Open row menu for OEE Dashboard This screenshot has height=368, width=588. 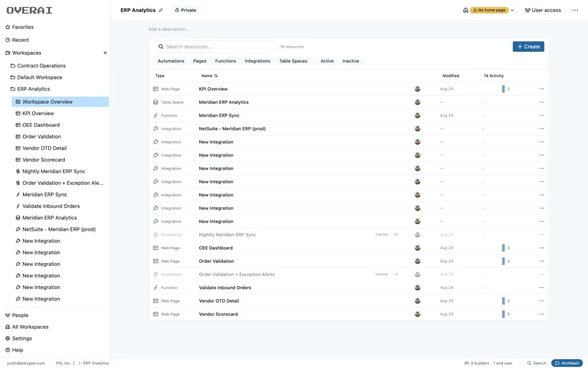point(542,248)
